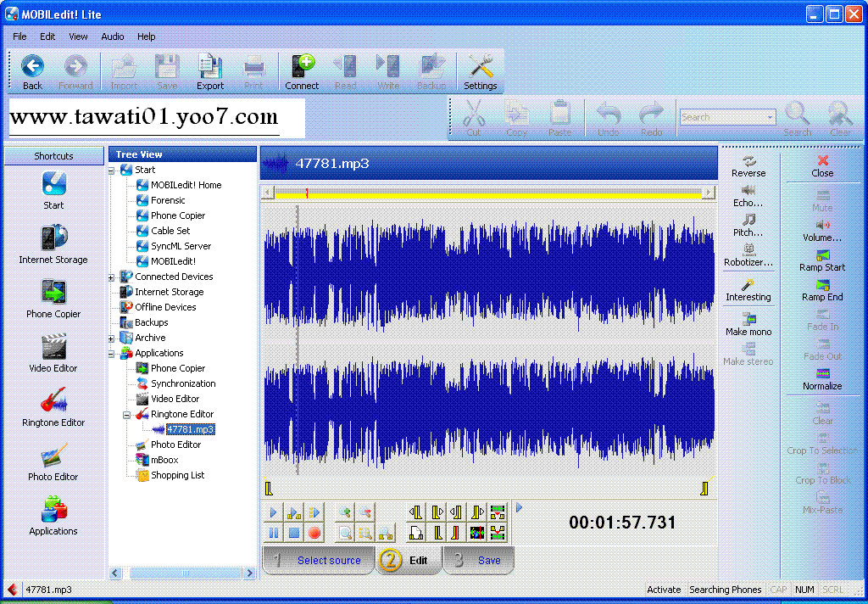Collapse the Start node in Tree View

pos(111,171)
